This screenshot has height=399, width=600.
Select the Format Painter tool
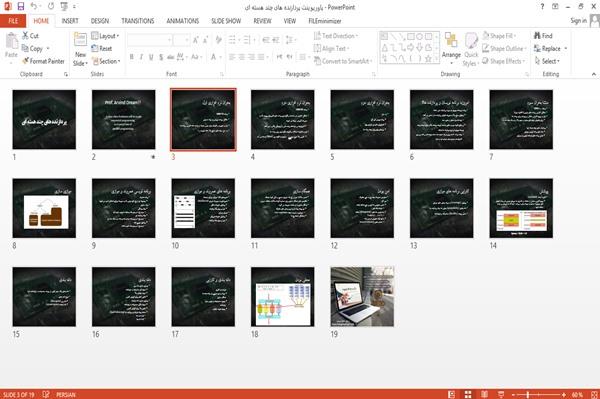(x=43, y=61)
